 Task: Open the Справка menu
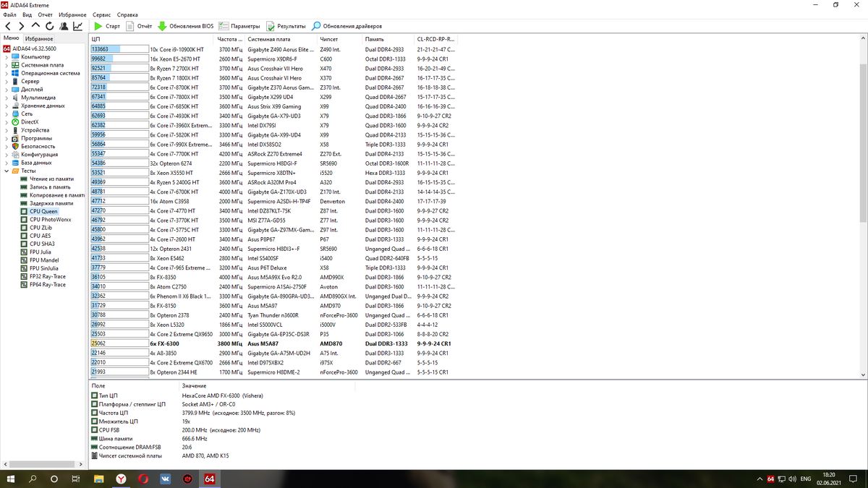(x=127, y=14)
